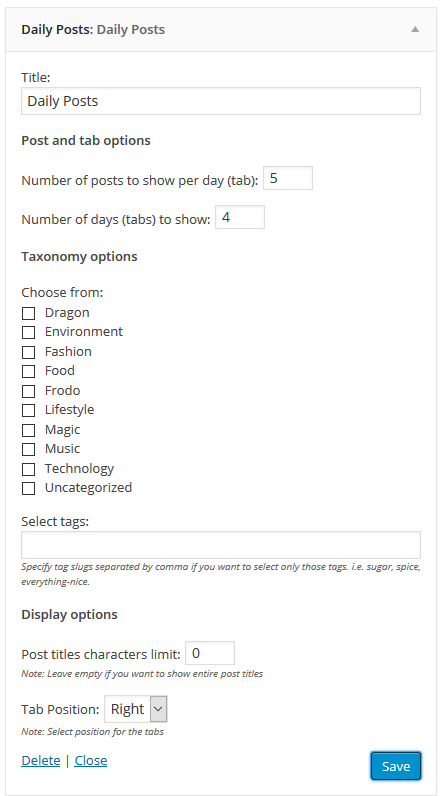This screenshot has height=796, width=440.
Task: Focus the posts per day field
Action: coord(288,178)
